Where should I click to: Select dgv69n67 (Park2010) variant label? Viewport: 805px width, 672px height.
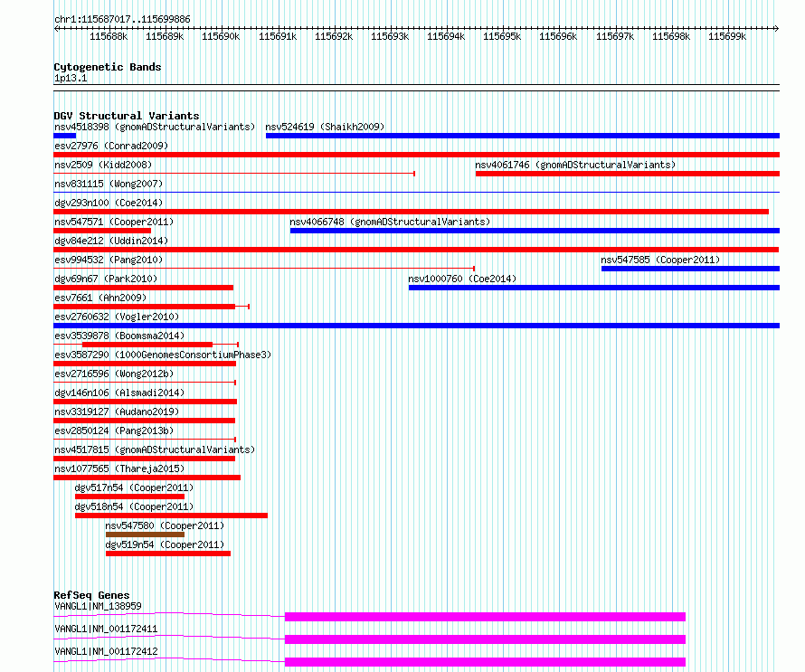[x=106, y=279]
